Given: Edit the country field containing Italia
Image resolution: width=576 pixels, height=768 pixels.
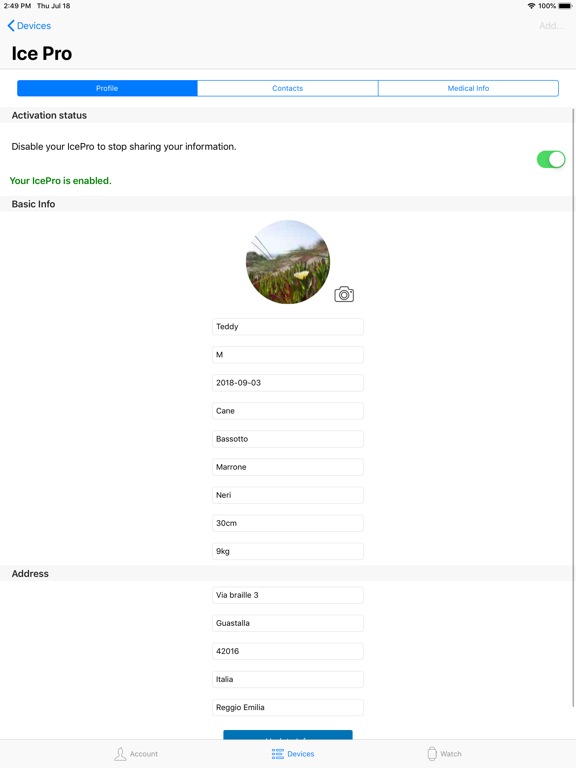Looking at the screenshot, I should pyautogui.click(x=288, y=679).
